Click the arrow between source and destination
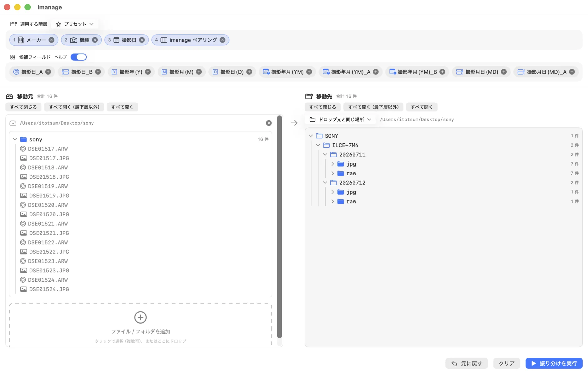This screenshot has width=588, height=374. (294, 123)
